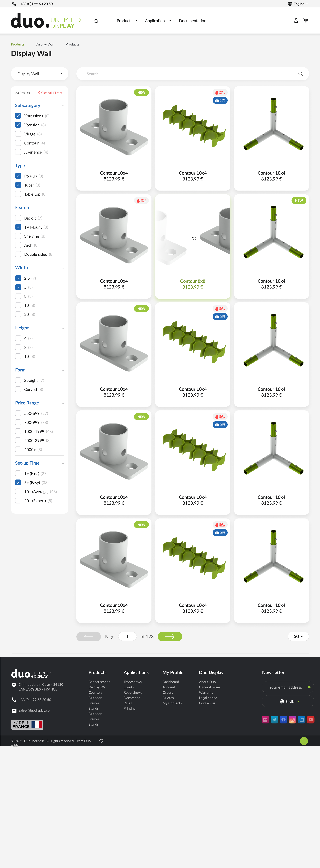320x868 pixels.
Task: Open the Products nav menu
Action: point(127,21)
